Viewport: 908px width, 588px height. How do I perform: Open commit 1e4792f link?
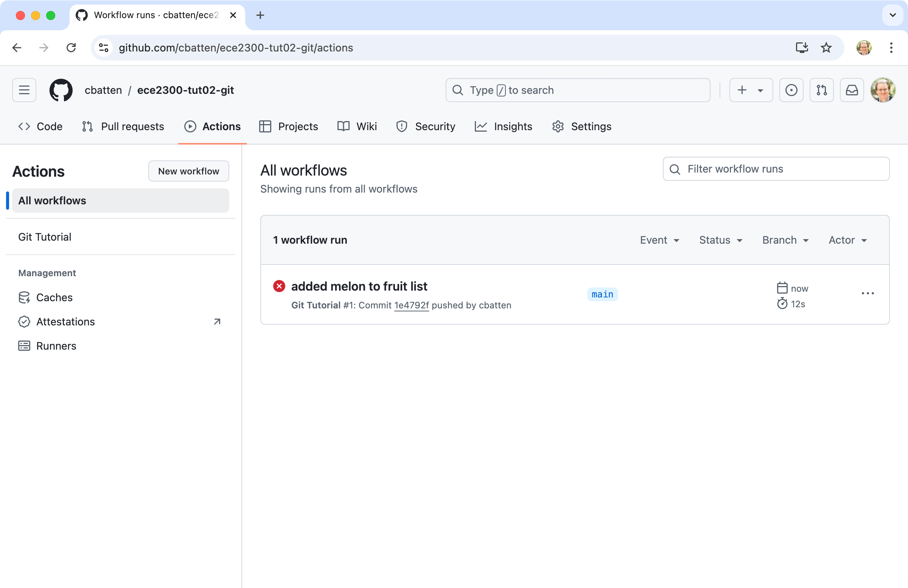click(411, 305)
